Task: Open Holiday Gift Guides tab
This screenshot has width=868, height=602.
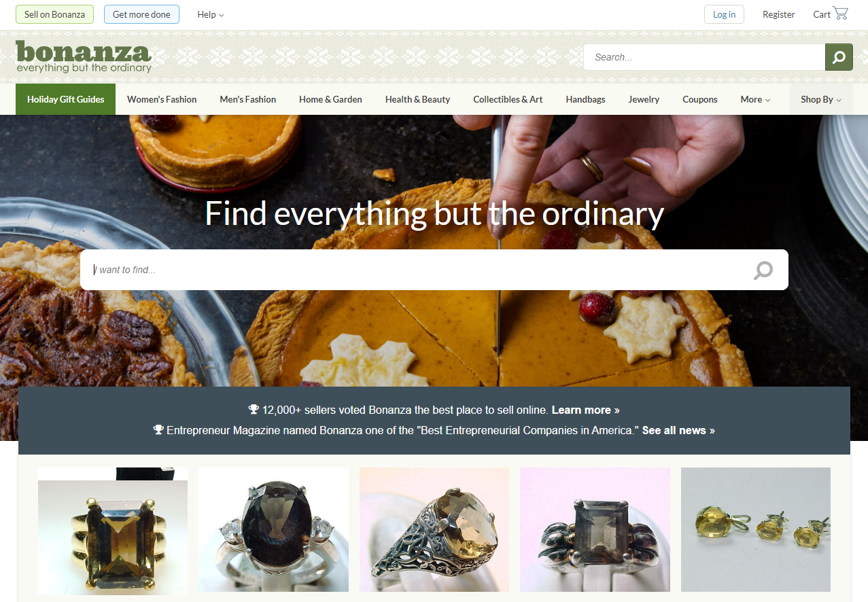Action: [x=66, y=99]
